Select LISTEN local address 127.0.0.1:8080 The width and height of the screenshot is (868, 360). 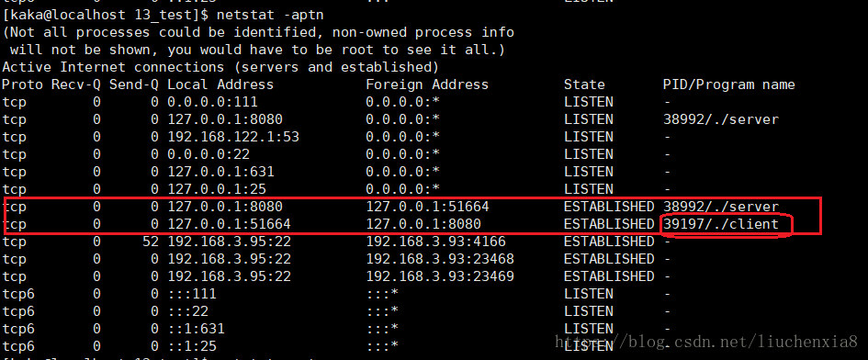click(225, 119)
